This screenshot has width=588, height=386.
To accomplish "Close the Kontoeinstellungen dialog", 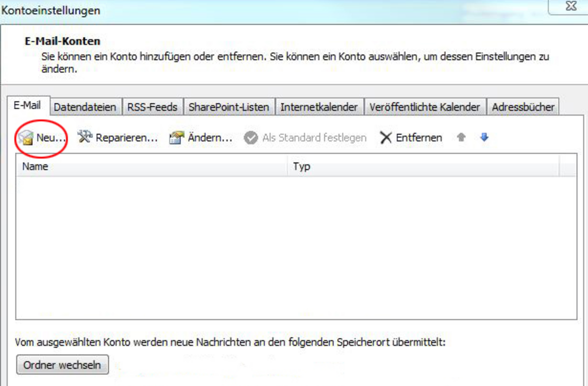I will (x=571, y=7).
